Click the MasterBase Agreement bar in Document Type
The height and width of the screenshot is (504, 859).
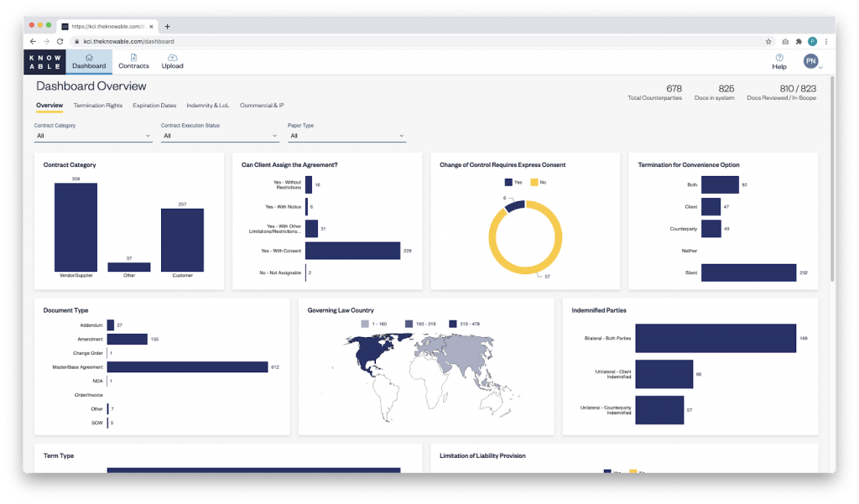coord(188,366)
